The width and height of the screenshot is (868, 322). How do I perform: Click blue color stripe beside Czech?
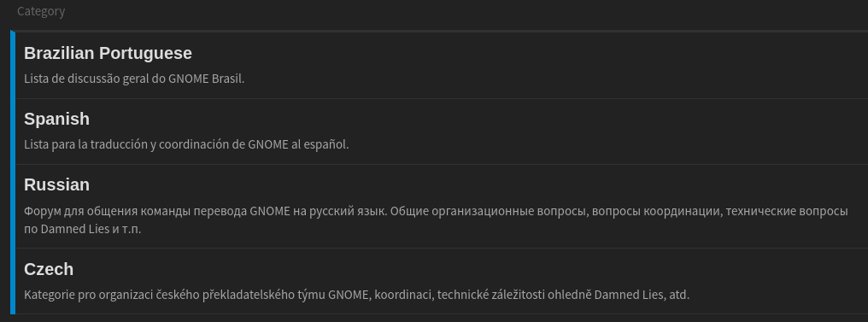[x=13, y=281]
